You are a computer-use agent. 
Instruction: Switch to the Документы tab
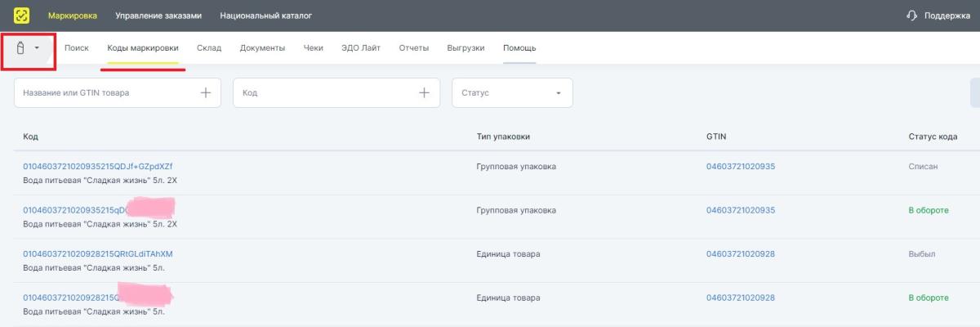click(x=262, y=48)
